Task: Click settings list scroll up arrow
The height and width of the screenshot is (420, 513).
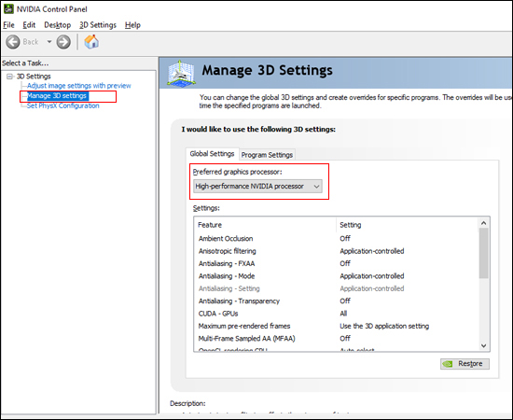Action: point(483,223)
